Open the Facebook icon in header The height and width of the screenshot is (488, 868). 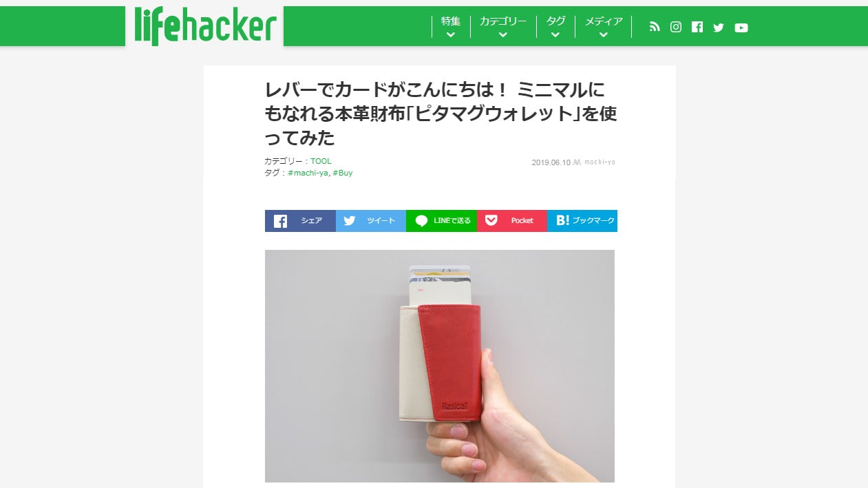pyautogui.click(x=697, y=27)
